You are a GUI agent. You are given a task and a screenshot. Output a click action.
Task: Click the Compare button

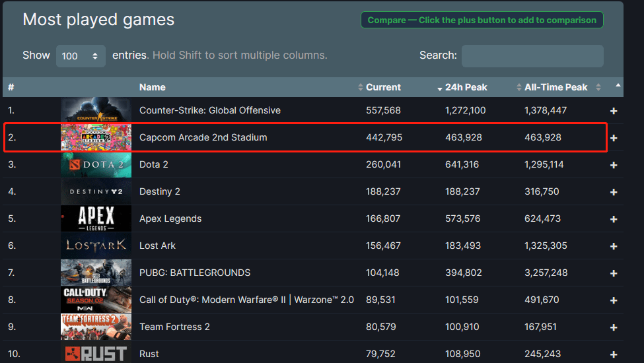coord(482,20)
